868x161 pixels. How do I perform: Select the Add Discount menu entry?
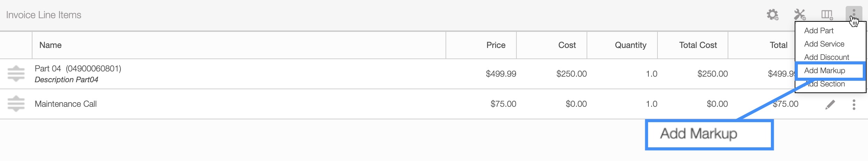click(826, 57)
